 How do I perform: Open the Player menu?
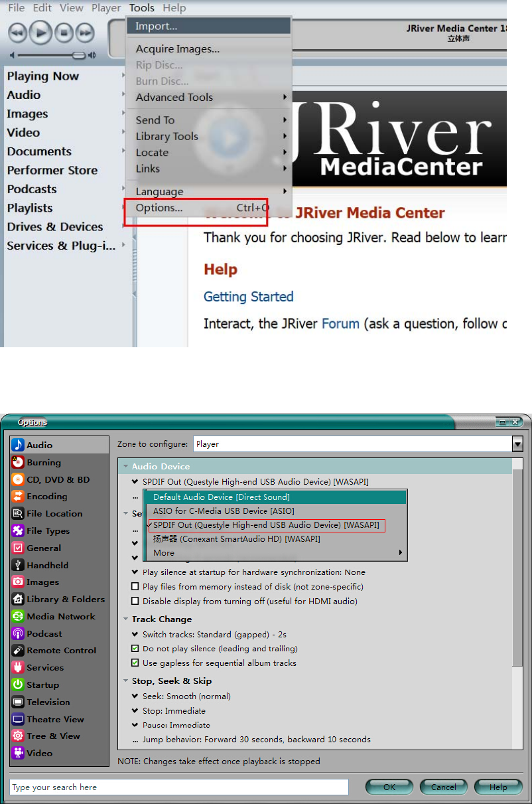tap(106, 8)
